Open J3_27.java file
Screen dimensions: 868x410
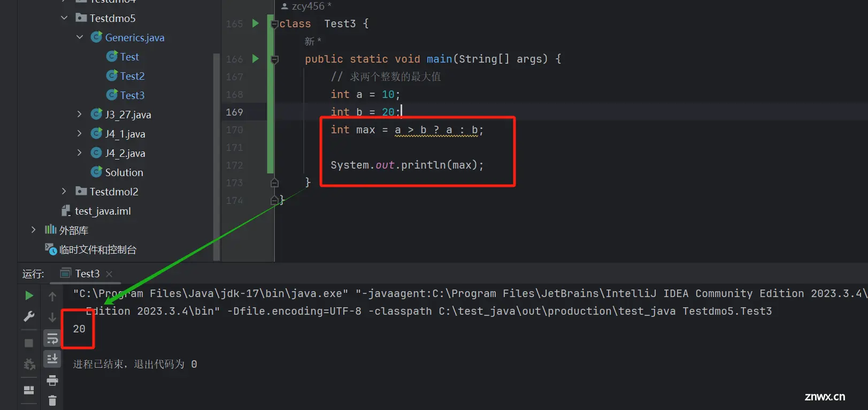coord(128,115)
